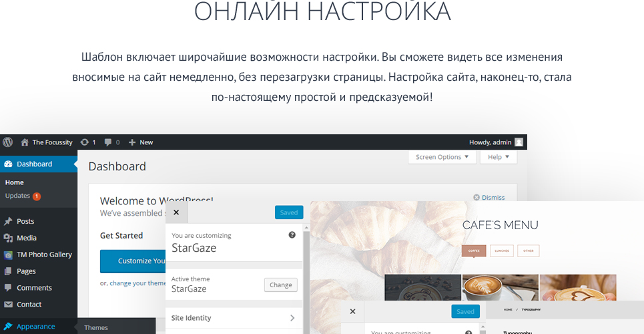Click the Customize Your Site button
The height and width of the screenshot is (334, 644).
133,261
